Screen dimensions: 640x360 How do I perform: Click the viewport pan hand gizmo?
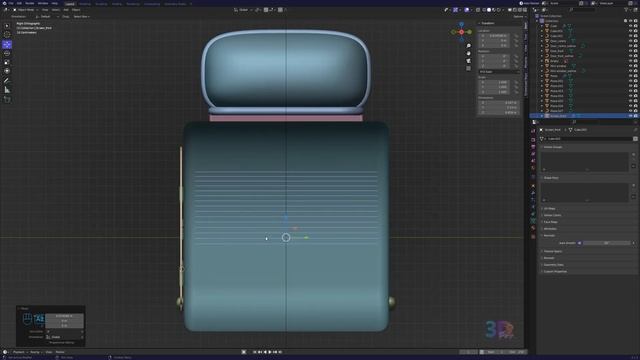click(x=469, y=53)
